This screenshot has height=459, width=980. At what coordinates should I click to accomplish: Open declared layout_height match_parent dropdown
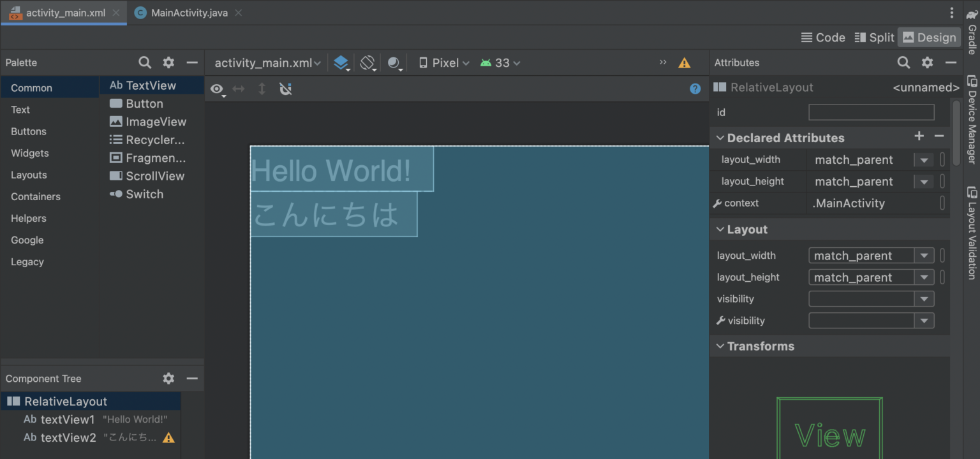[x=924, y=182]
